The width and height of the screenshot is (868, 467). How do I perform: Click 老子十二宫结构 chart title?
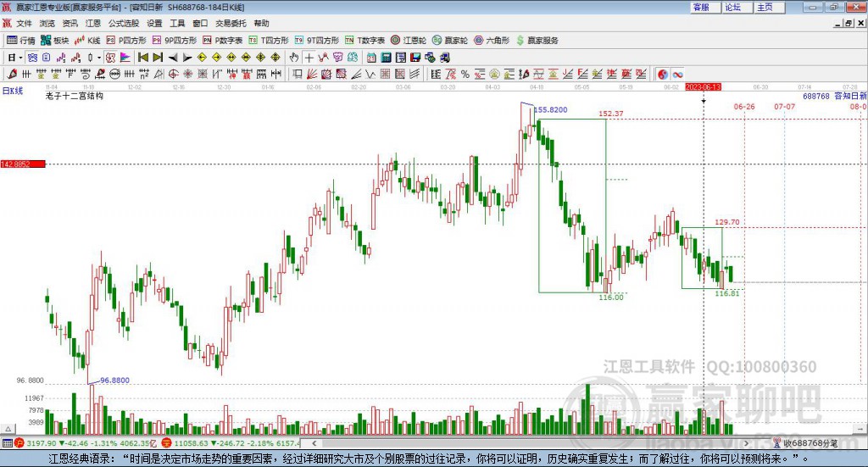pyautogui.click(x=75, y=96)
